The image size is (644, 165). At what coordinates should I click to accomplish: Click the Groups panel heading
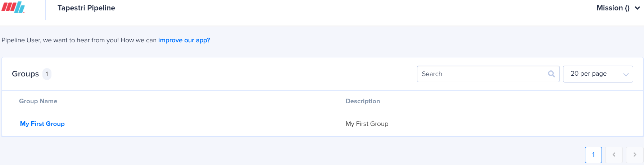pos(25,74)
